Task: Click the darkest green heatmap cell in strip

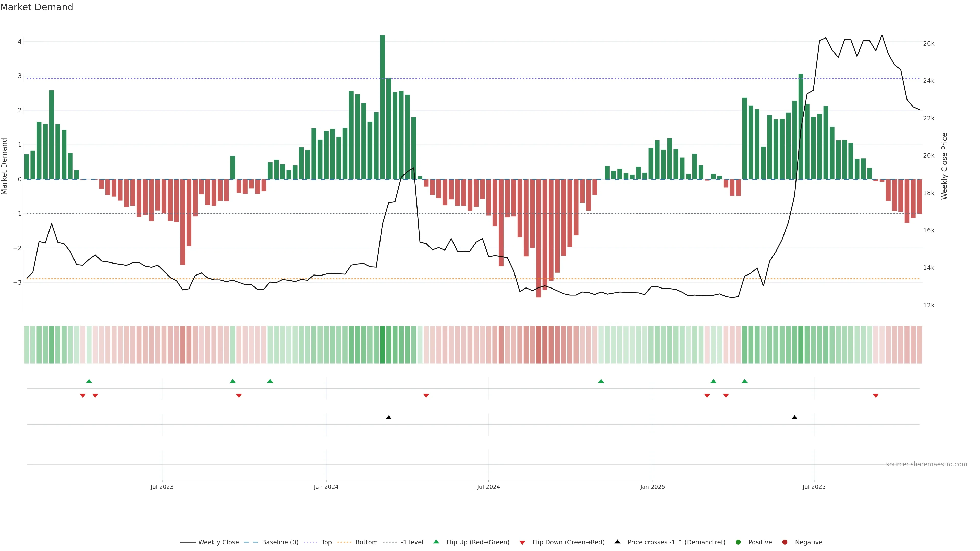Action: 382,345
